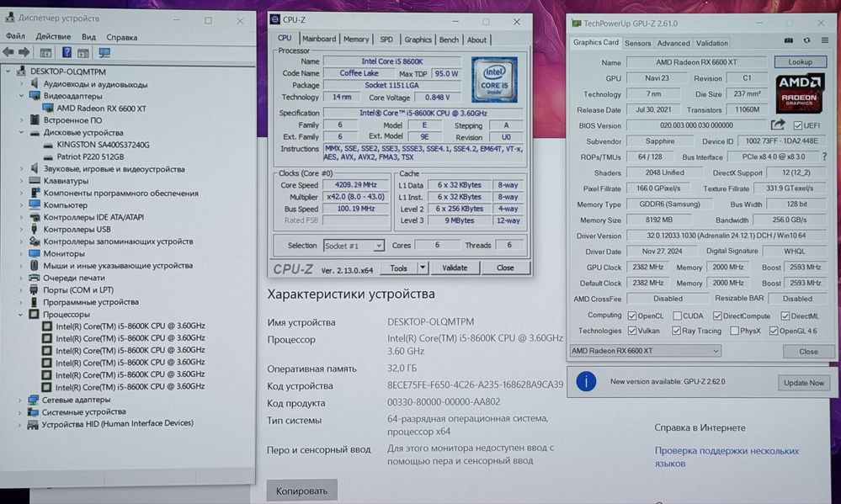Toggle the OpenCL checkbox
The height and width of the screenshot is (504, 841).
632,316
